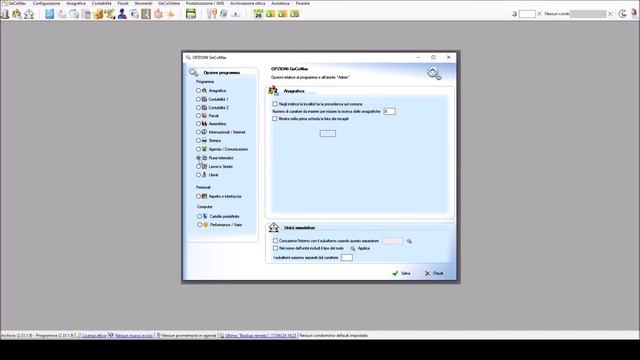Viewport: 640px width, 360px height.
Task: Click the Nessun promemoria in agenda status text
Action: (189, 336)
